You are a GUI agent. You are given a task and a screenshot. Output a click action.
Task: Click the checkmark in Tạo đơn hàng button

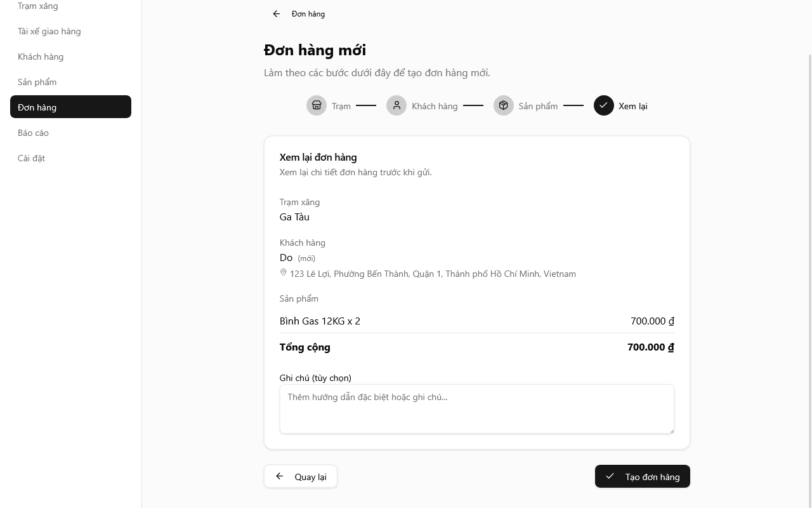pyautogui.click(x=610, y=476)
